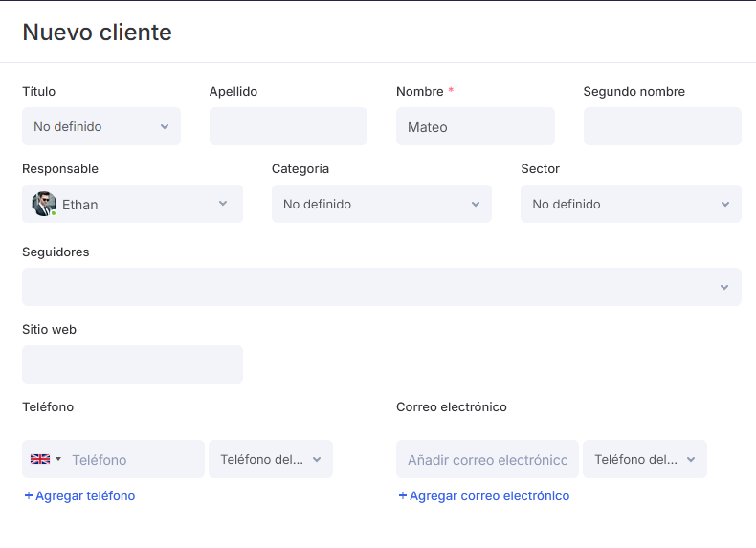Click the Apellido label
The image size is (756, 548).
point(233,91)
